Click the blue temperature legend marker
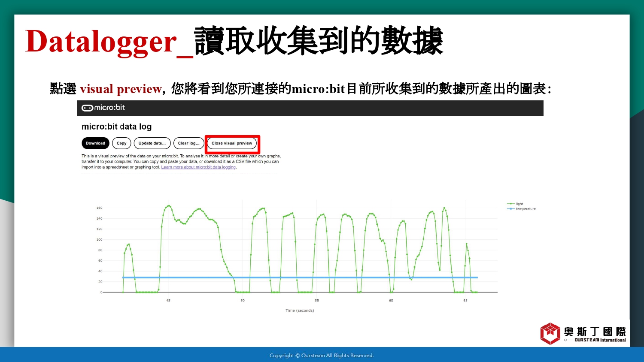Image resolution: width=644 pixels, height=362 pixels. click(510, 209)
